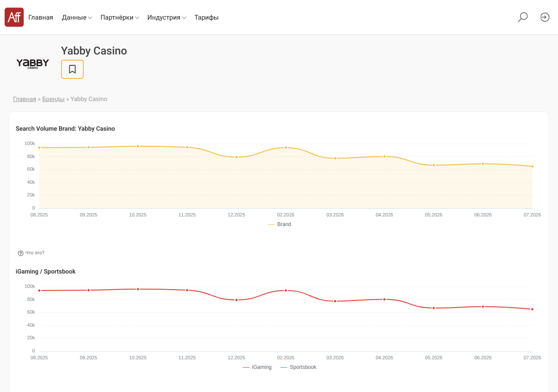Screen dimensions: 558x392
Task: Follow the Главная breadcrumb link
Action: coord(24,99)
